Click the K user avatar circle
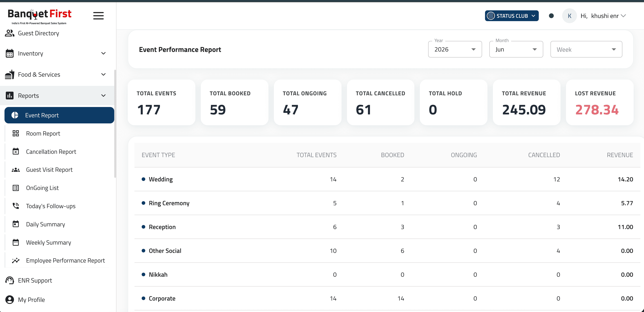The width and height of the screenshot is (644, 312). click(570, 16)
